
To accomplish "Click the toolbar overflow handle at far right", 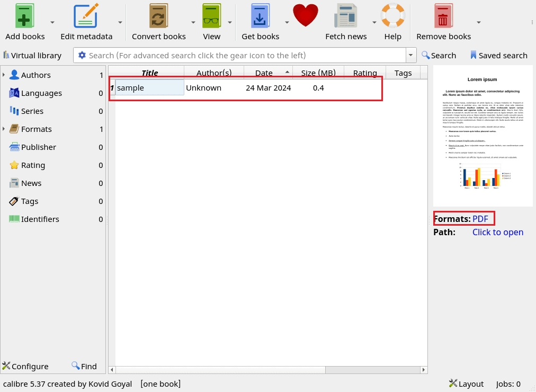I will (532, 23).
